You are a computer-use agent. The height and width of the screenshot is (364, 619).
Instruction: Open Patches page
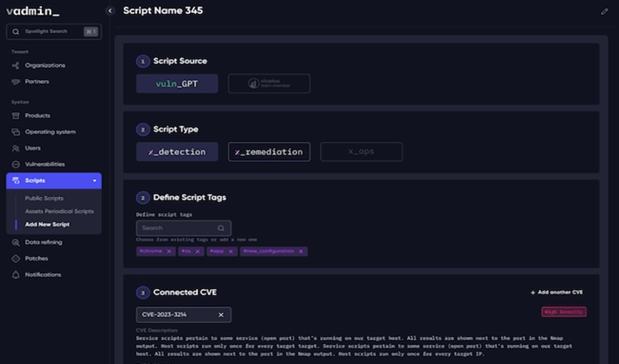(x=36, y=258)
